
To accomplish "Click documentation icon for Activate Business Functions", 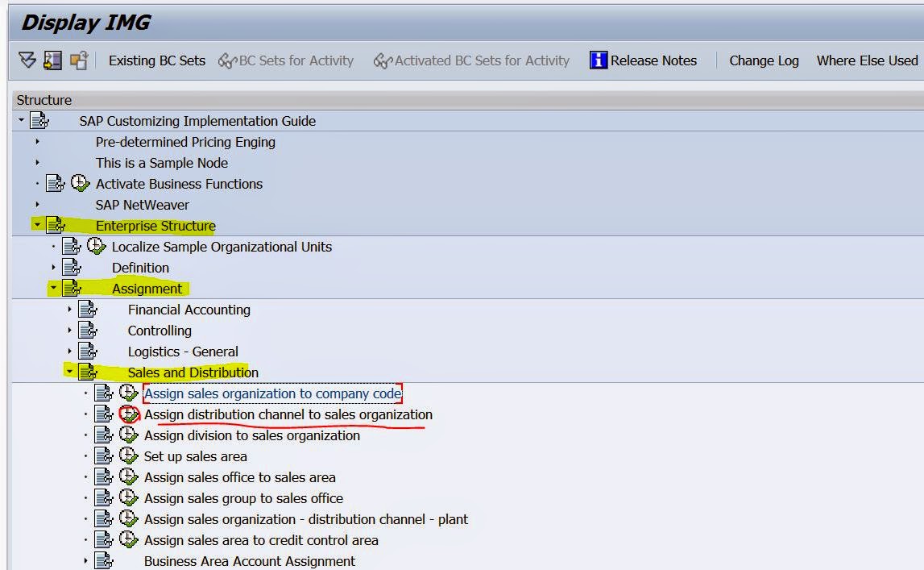I will coord(56,183).
